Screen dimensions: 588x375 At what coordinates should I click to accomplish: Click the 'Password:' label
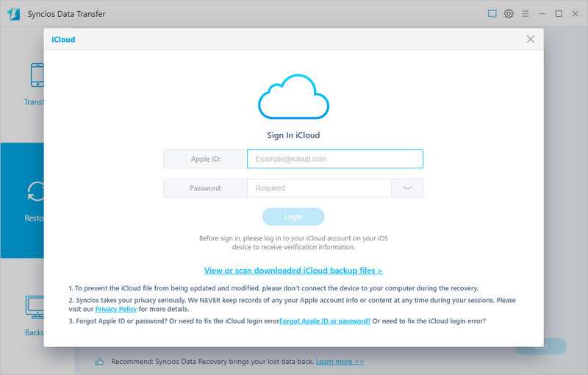click(x=206, y=188)
